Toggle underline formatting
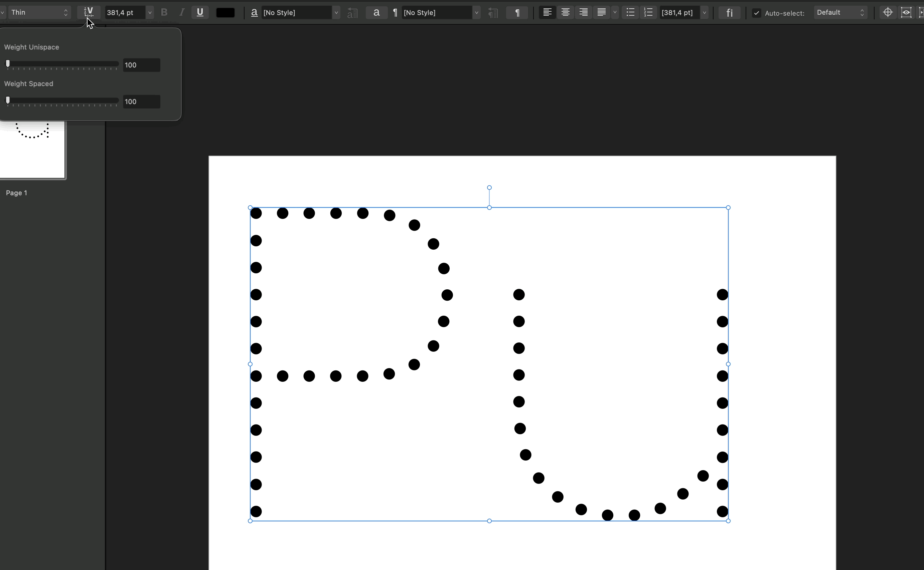The width and height of the screenshot is (924, 570). click(x=200, y=12)
